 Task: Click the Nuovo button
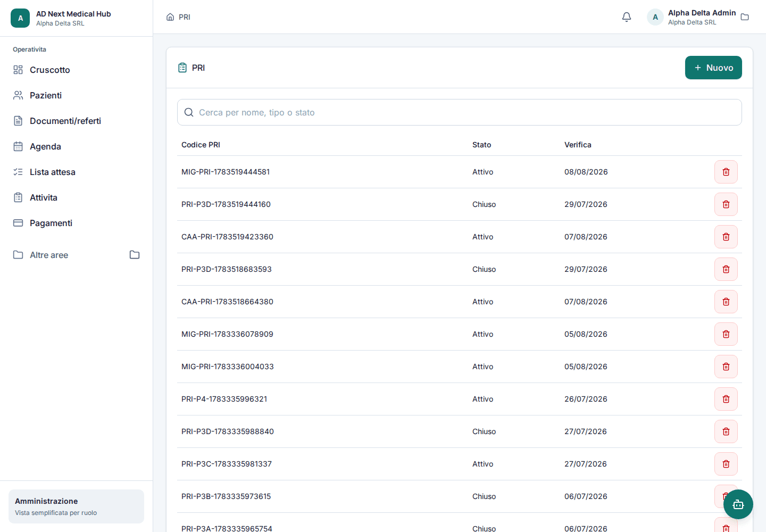[x=713, y=68]
